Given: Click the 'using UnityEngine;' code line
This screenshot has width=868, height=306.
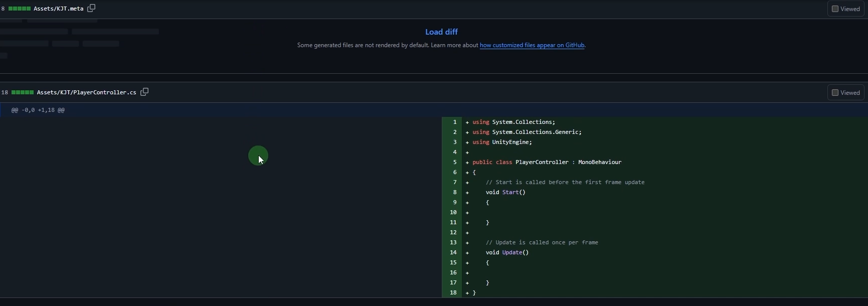Looking at the screenshot, I should pyautogui.click(x=502, y=142).
